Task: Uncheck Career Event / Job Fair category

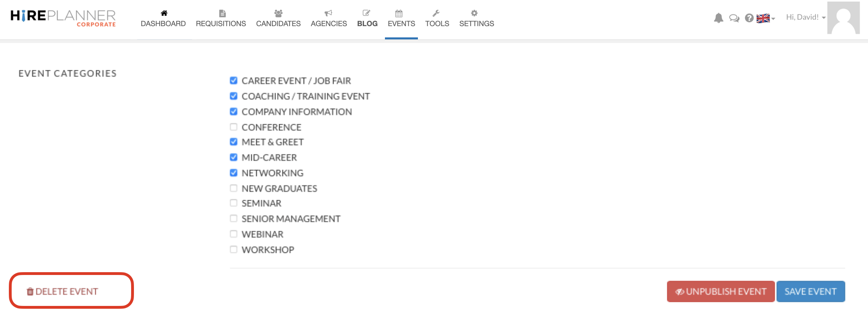Action: tap(234, 80)
